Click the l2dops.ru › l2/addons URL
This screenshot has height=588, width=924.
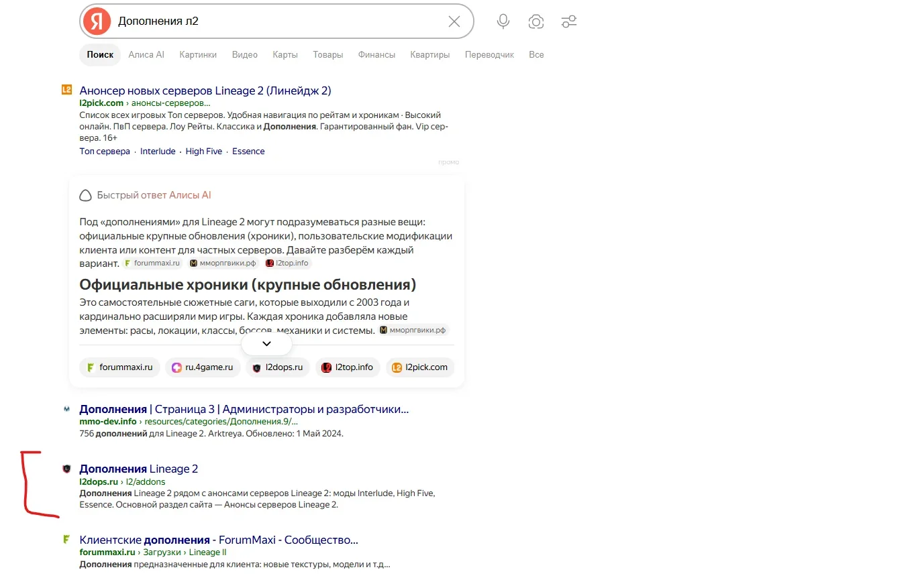[122, 482]
